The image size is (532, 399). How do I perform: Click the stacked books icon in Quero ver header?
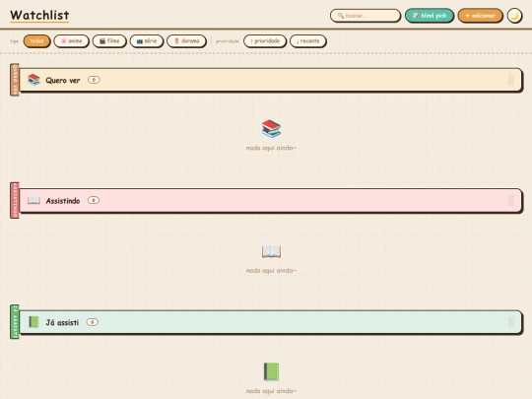(x=33, y=80)
